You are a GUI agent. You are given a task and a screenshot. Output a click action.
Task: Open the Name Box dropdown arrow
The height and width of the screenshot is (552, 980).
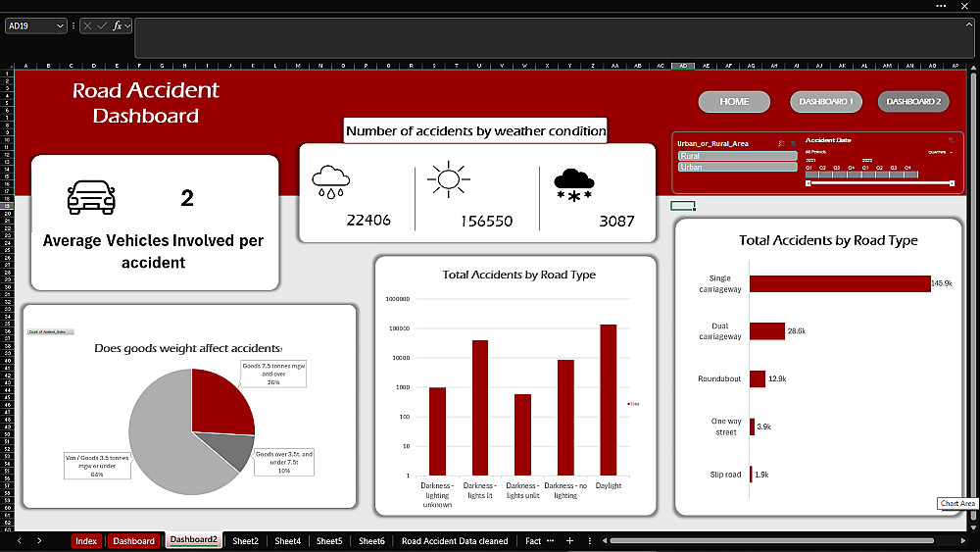point(60,25)
